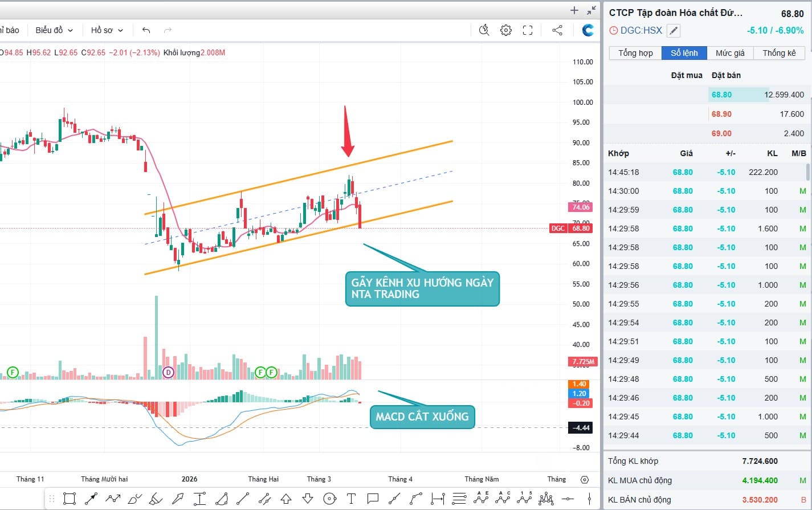This screenshot has width=812, height=510.
Task: Click the 7.725M volume label
Action: (583, 361)
